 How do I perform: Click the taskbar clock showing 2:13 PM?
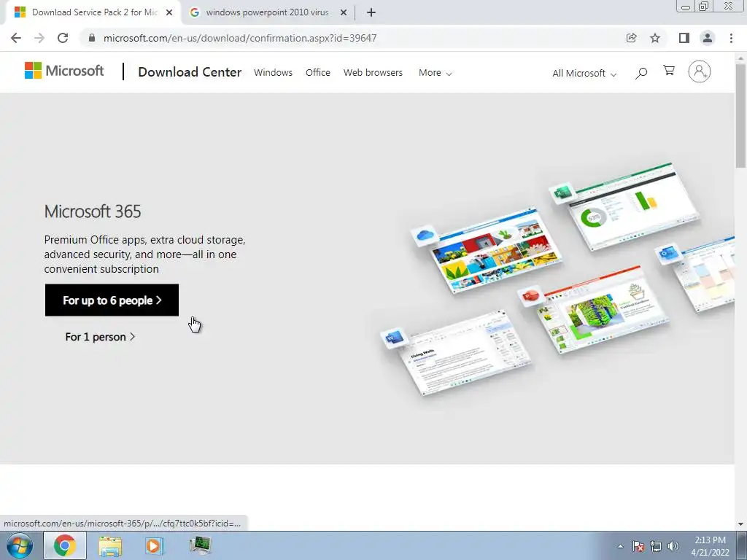pos(710,546)
